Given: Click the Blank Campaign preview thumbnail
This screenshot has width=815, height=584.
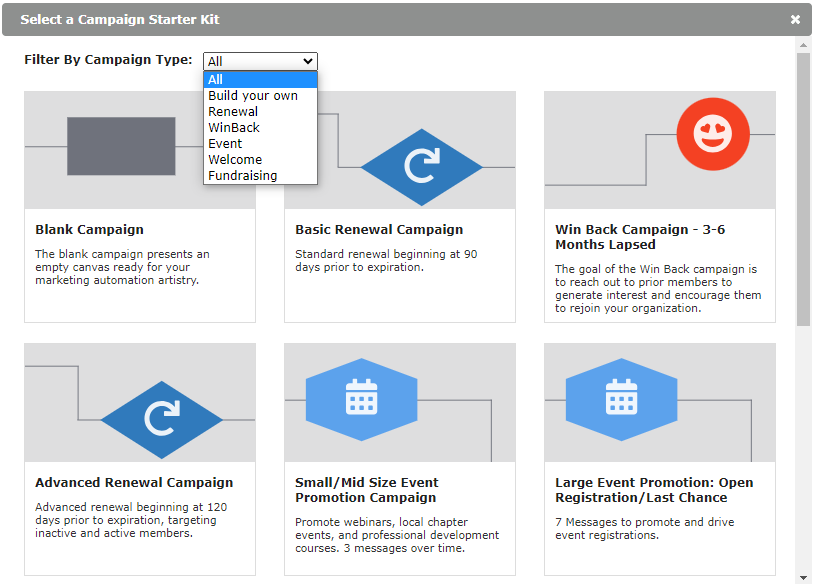Looking at the screenshot, I should point(139,148).
